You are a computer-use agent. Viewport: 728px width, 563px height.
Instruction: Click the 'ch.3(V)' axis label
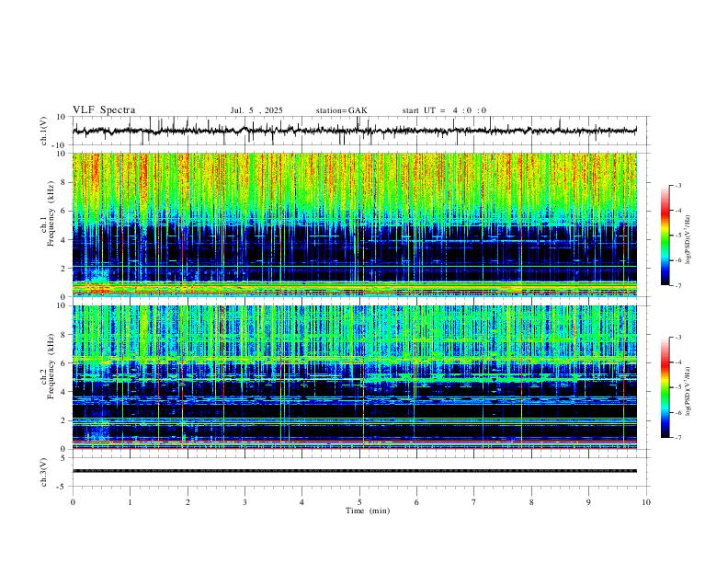[44, 473]
